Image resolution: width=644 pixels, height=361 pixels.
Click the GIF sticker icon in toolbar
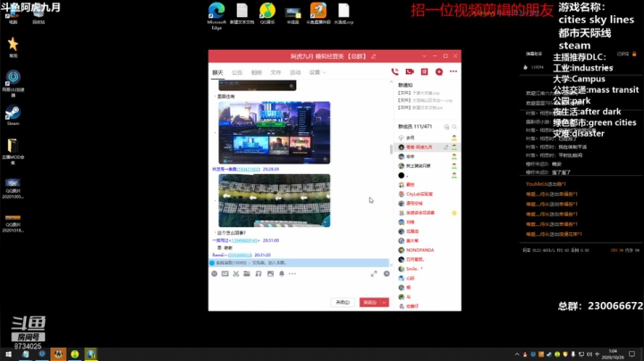click(x=225, y=273)
